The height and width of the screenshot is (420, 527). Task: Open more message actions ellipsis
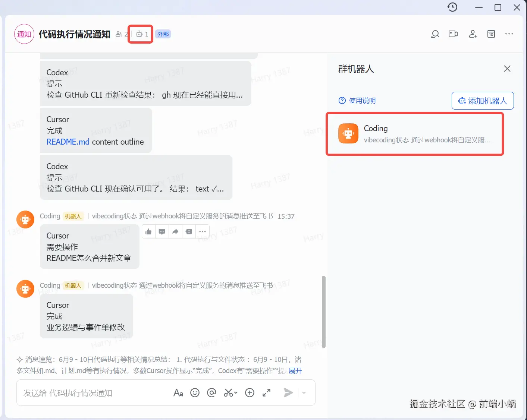point(203,232)
